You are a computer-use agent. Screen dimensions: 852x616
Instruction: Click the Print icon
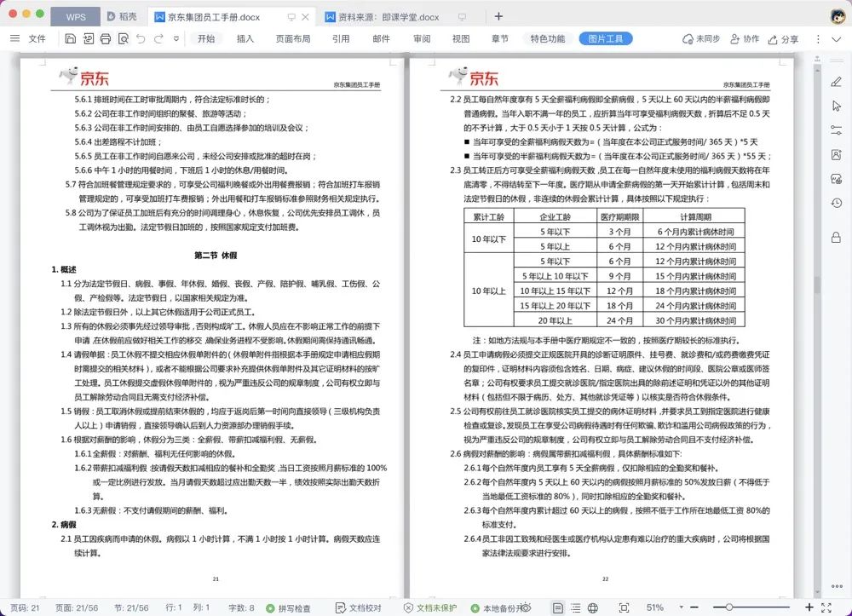point(106,38)
